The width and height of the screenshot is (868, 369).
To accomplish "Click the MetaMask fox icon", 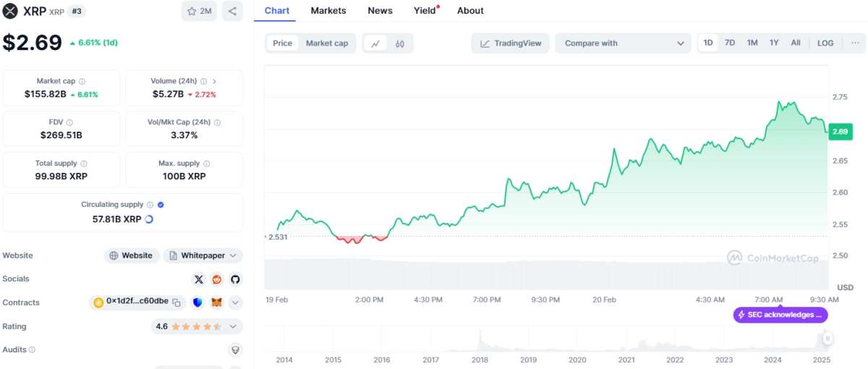I will pos(216,302).
